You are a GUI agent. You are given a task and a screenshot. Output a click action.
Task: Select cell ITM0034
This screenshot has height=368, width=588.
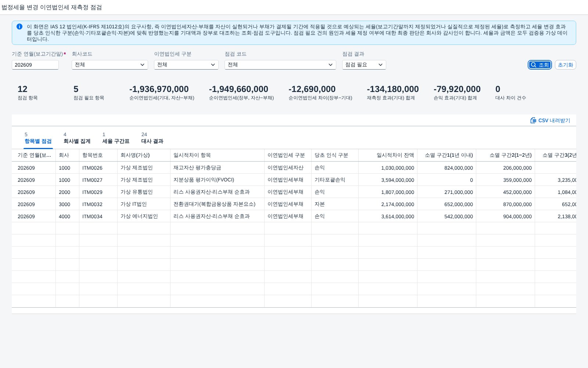pos(98,216)
